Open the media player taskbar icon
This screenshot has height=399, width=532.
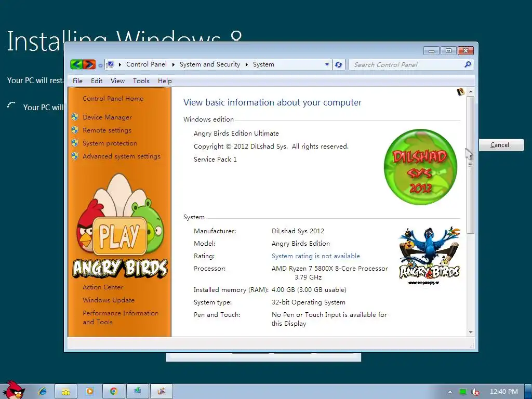point(89,392)
